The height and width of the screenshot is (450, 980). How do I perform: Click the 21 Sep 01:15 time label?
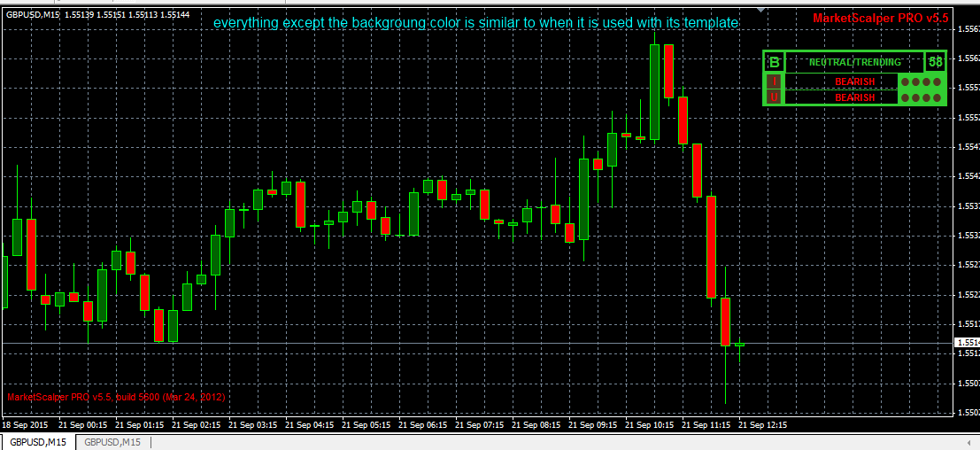(139, 424)
